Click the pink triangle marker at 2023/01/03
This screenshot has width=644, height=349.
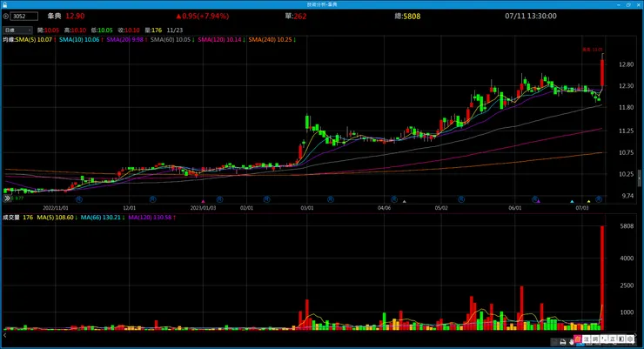pos(203,201)
